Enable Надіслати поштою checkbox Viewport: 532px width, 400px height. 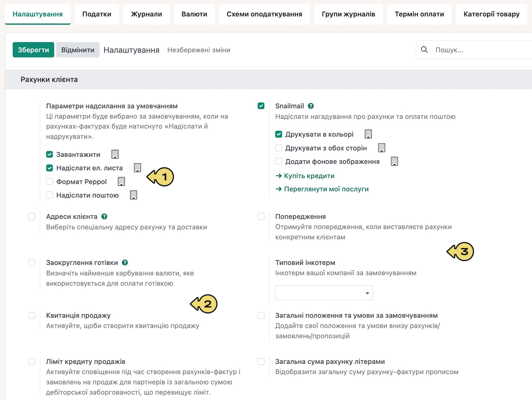pos(50,195)
